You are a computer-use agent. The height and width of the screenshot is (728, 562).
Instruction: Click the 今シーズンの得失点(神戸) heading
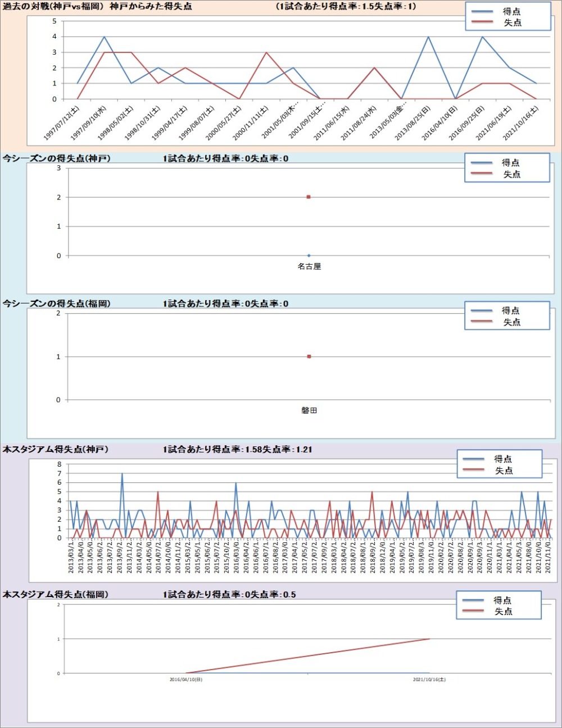[x=57, y=159]
